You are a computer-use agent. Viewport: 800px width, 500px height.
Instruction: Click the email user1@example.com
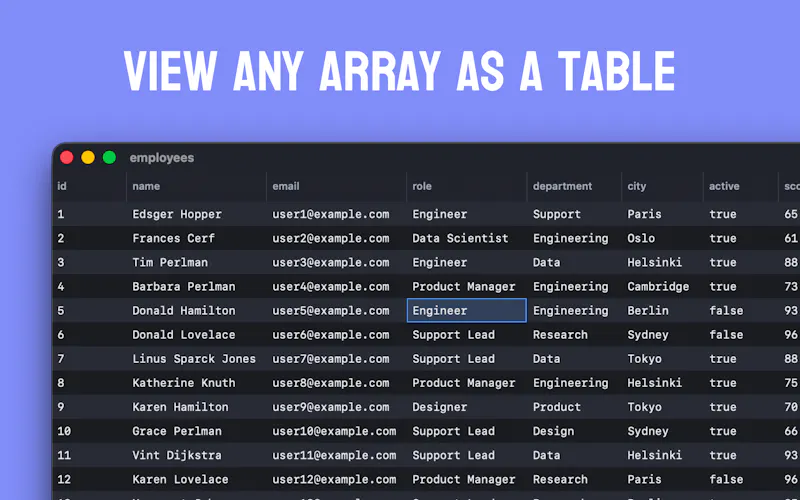click(x=331, y=214)
